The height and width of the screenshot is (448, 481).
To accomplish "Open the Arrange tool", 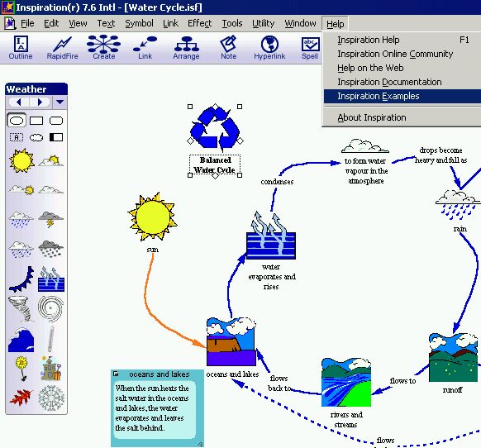I will 186,47.
